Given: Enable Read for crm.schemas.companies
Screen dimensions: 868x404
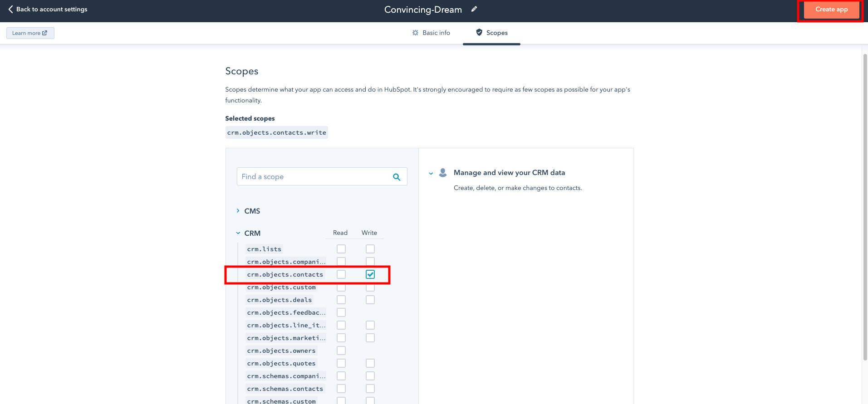Looking at the screenshot, I should pyautogui.click(x=341, y=376).
